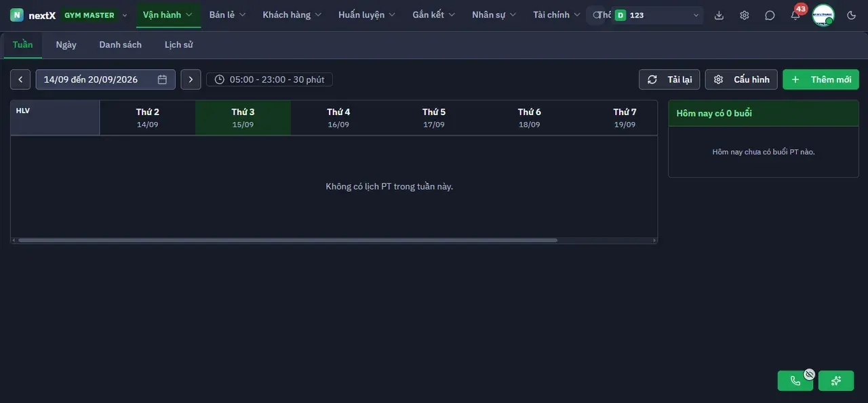Image resolution: width=868 pixels, height=403 pixels.
Task: Click the search icon in the top bar
Action: click(596, 15)
